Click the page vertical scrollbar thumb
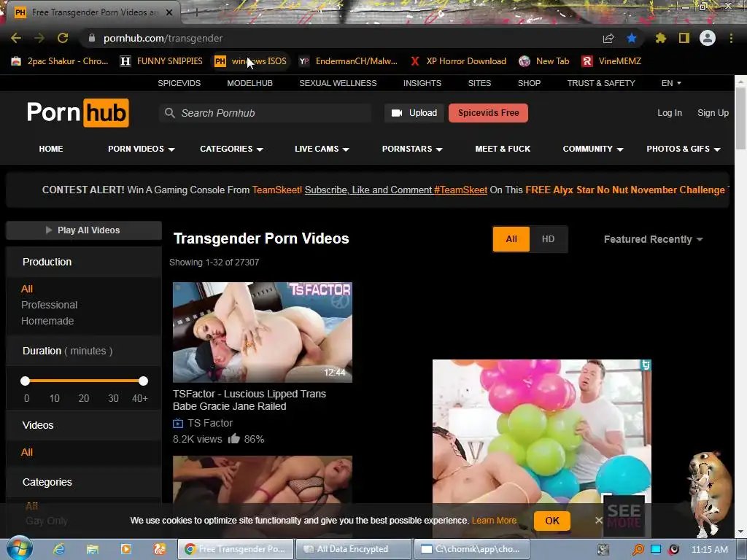The width and height of the screenshot is (747, 560). tap(741, 118)
